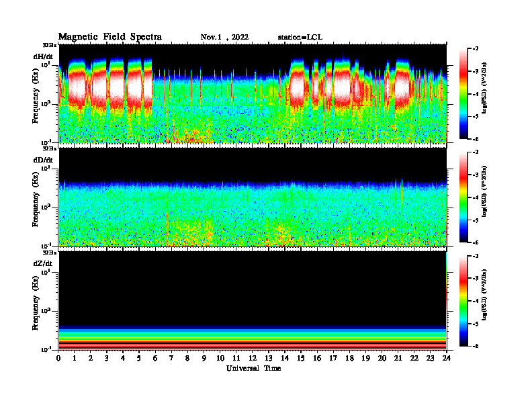Click hour 16 on the time axis
532x411 pixels.
[317, 358]
